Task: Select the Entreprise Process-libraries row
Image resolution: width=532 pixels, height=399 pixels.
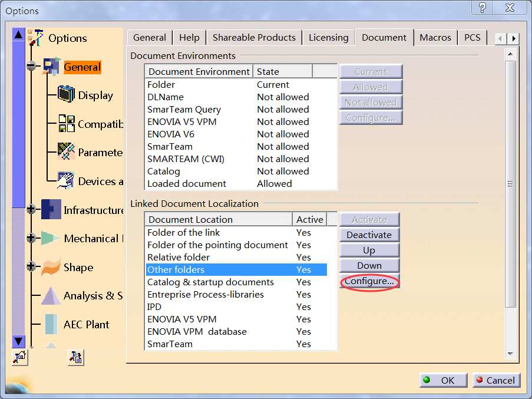Action: pyautogui.click(x=236, y=295)
